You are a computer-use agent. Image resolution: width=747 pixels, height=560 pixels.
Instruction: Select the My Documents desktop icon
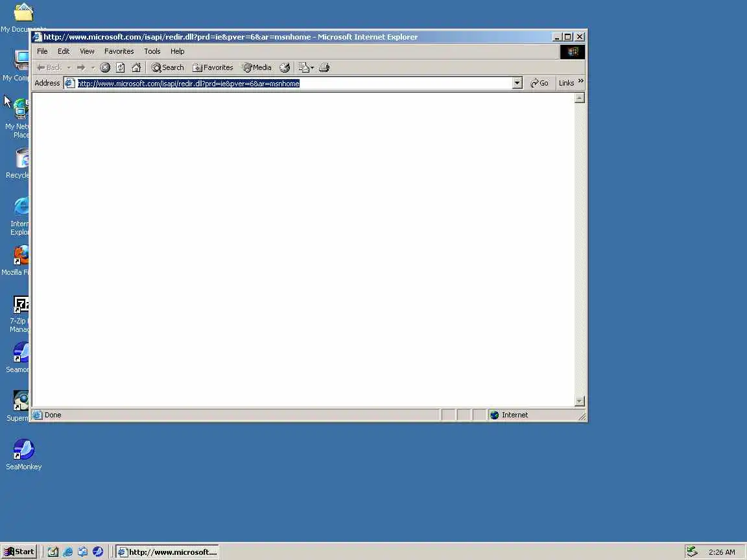click(x=23, y=17)
